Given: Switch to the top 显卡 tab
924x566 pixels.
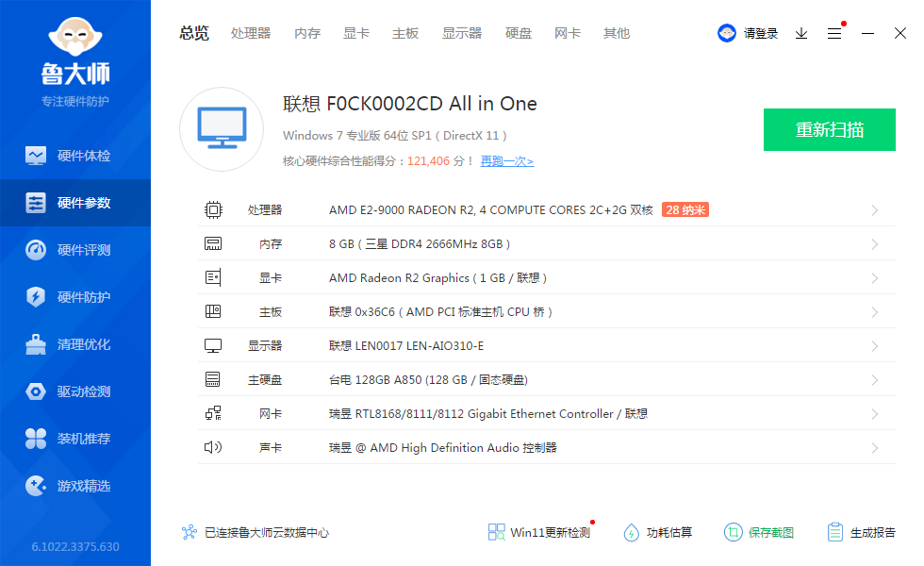Looking at the screenshot, I should [x=356, y=33].
